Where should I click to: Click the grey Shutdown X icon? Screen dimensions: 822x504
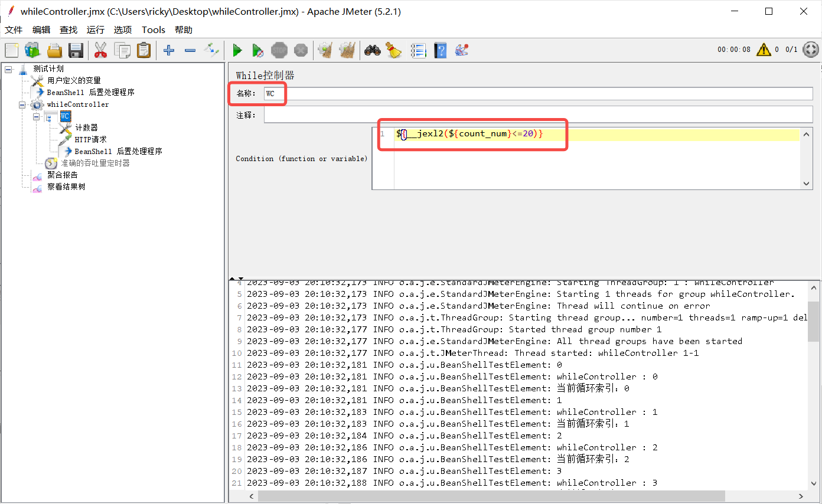pos(301,50)
